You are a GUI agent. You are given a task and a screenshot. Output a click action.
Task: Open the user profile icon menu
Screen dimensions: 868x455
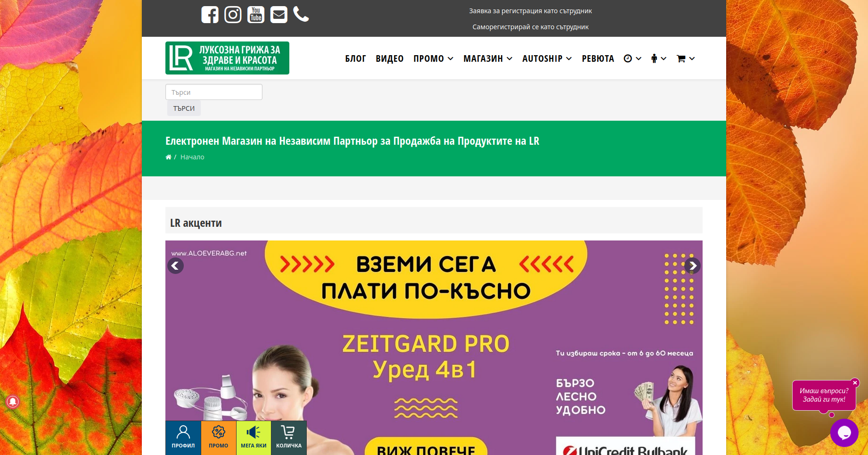click(659, 58)
